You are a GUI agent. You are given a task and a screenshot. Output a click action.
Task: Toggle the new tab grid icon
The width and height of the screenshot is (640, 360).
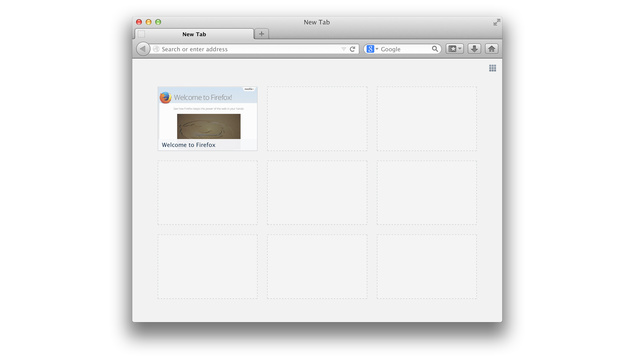[493, 68]
